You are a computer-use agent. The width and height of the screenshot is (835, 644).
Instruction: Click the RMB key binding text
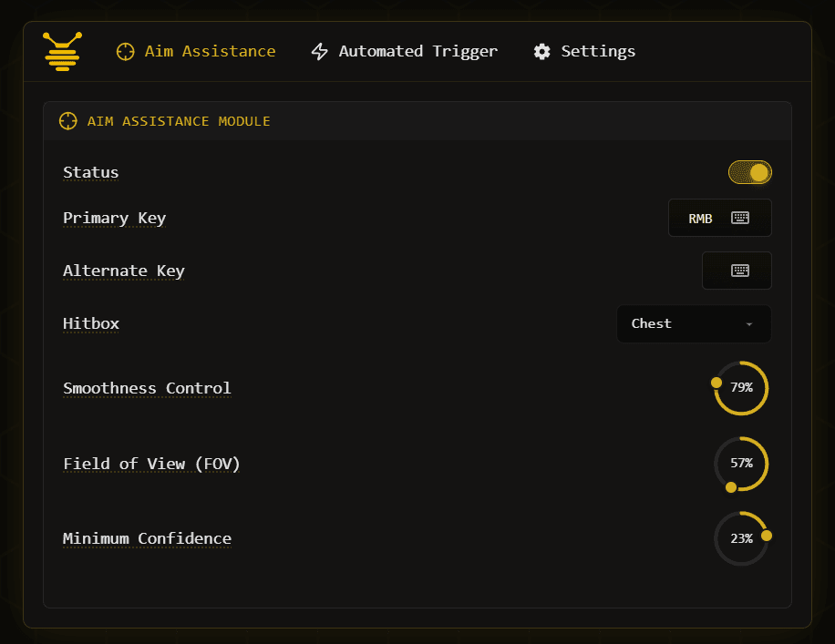700,219
